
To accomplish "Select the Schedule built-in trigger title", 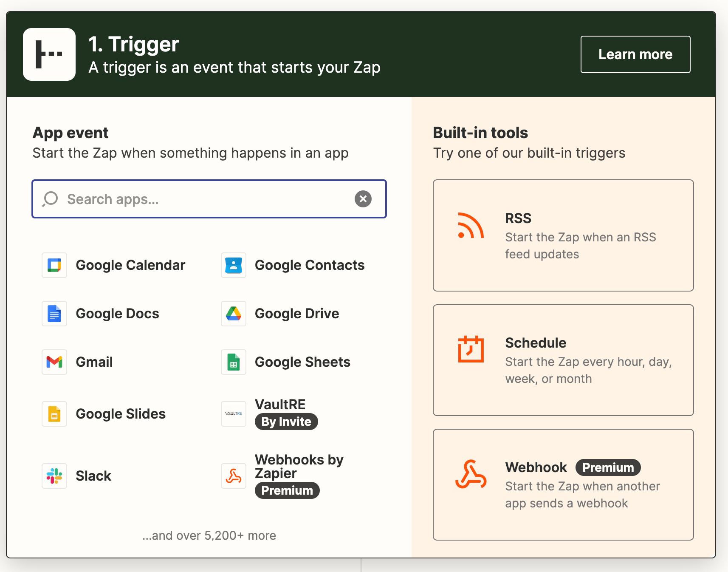I will tap(536, 343).
